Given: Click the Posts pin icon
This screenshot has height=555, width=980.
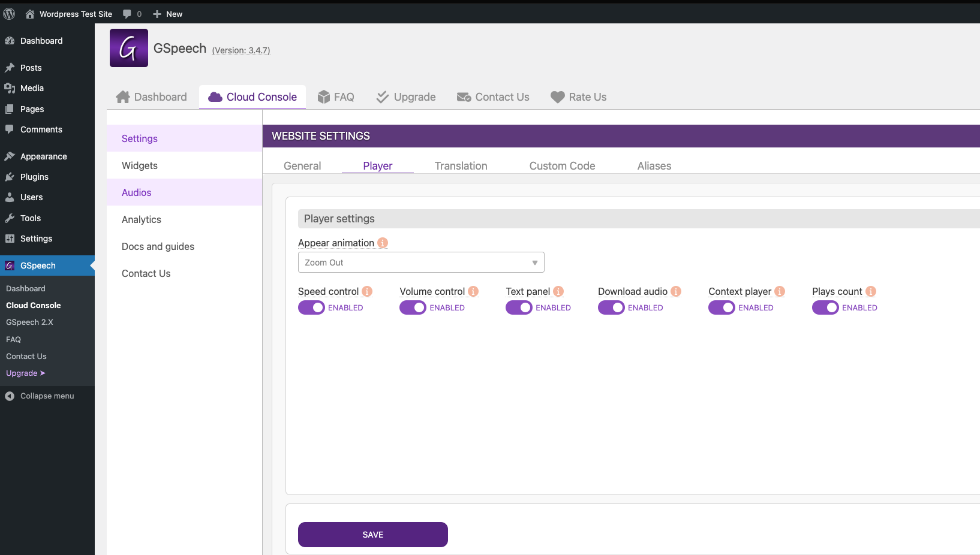Looking at the screenshot, I should 10,68.
